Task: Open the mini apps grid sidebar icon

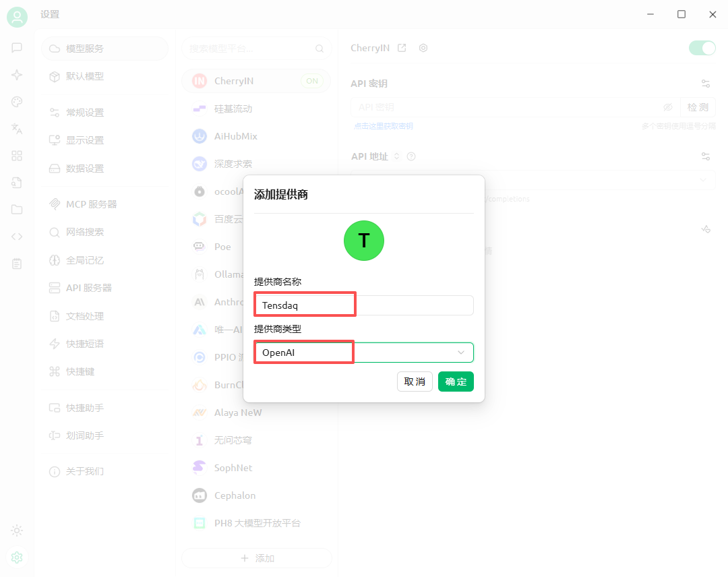Action: tap(17, 156)
